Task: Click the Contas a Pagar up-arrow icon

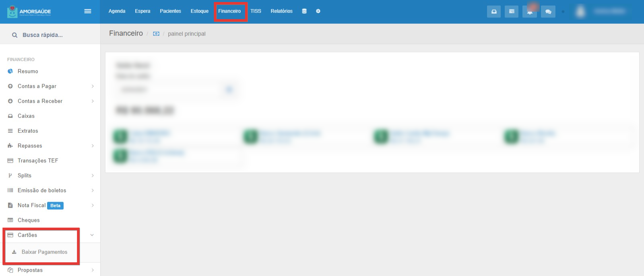Action: (10, 86)
